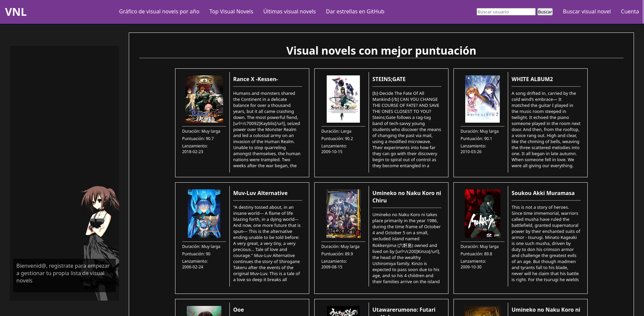Open Gráfico de visual novels por año

point(159,12)
